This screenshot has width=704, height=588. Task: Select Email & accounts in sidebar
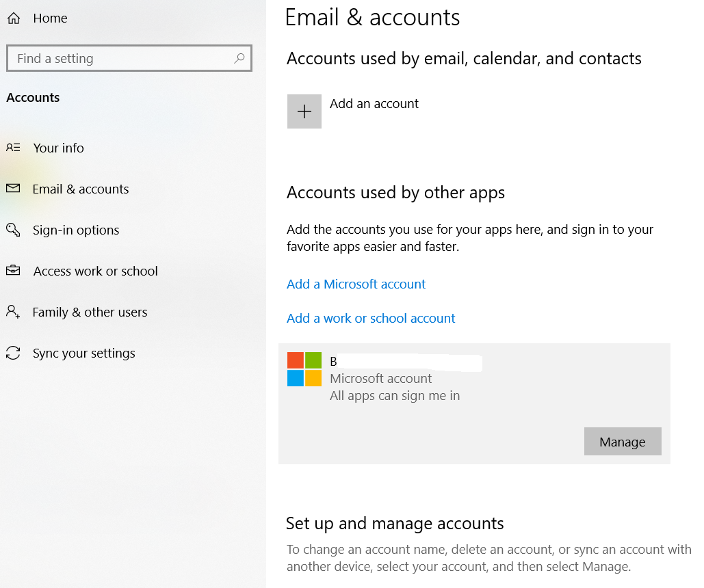(81, 189)
